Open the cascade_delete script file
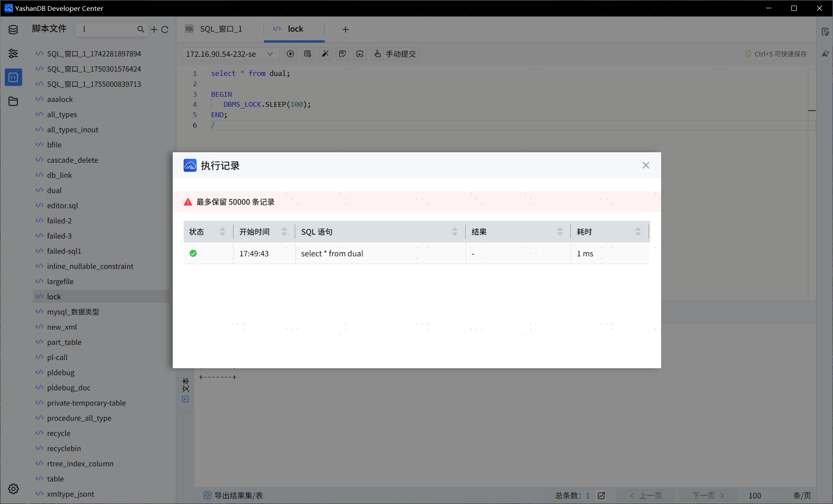833x504 pixels. 72,160
